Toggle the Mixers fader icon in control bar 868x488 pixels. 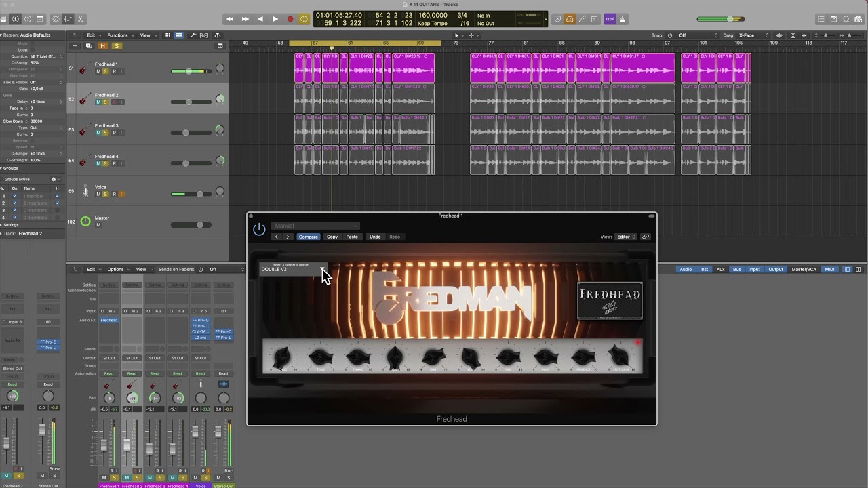pos(68,19)
